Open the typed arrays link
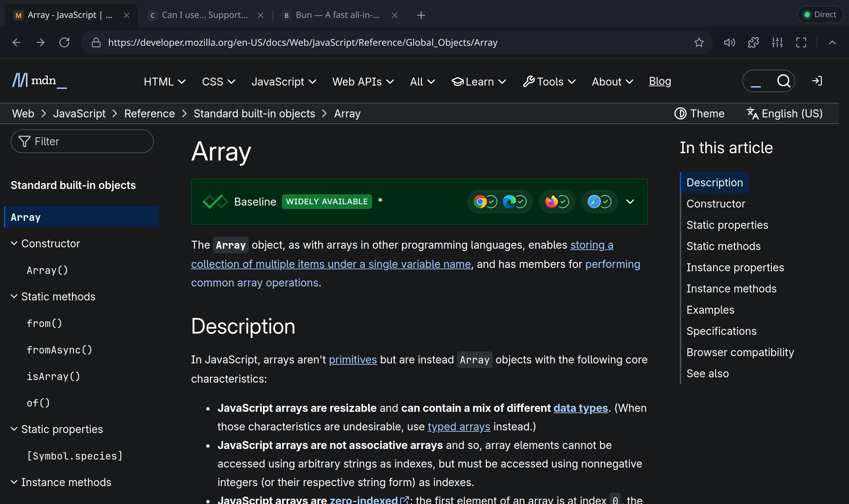 [459, 426]
